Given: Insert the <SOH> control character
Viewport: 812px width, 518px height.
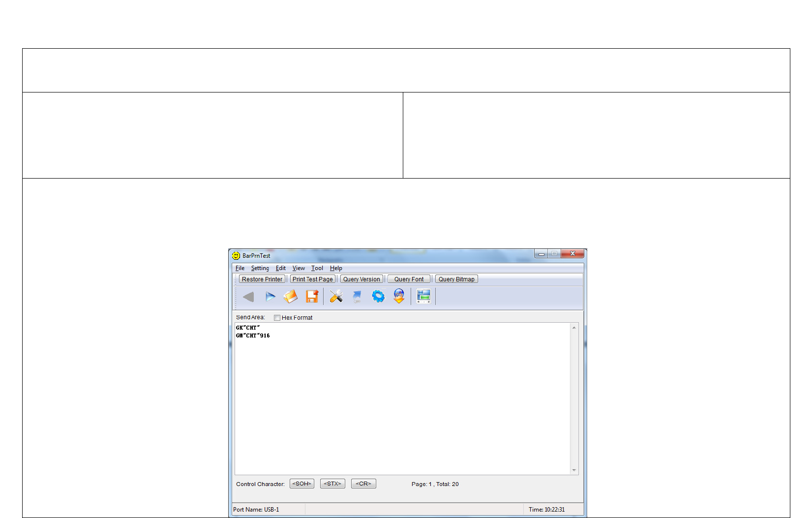Looking at the screenshot, I should point(302,484).
